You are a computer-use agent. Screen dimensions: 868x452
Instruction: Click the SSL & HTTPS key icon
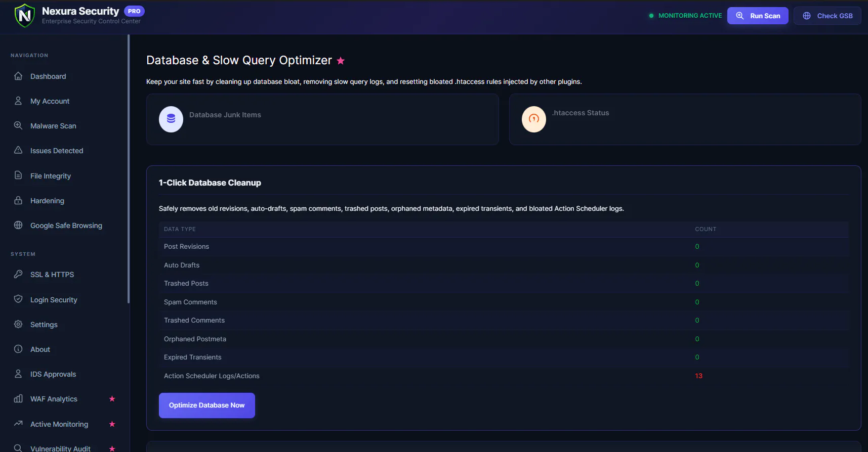click(18, 274)
